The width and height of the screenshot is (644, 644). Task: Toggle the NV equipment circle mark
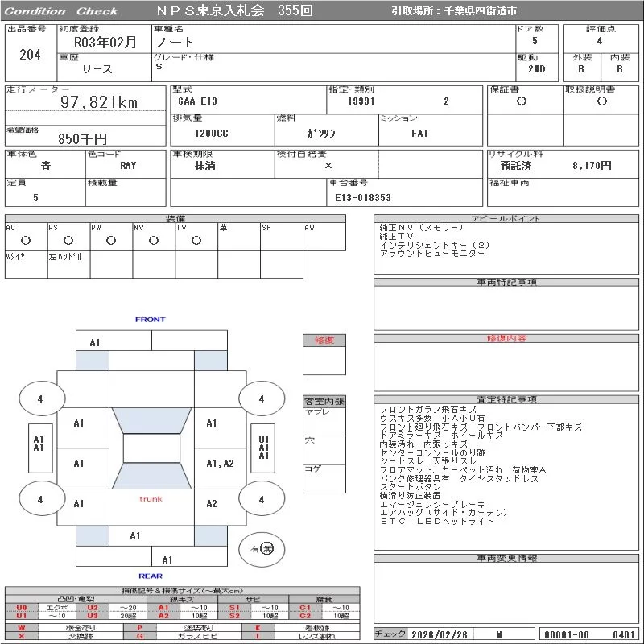click(x=153, y=240)
